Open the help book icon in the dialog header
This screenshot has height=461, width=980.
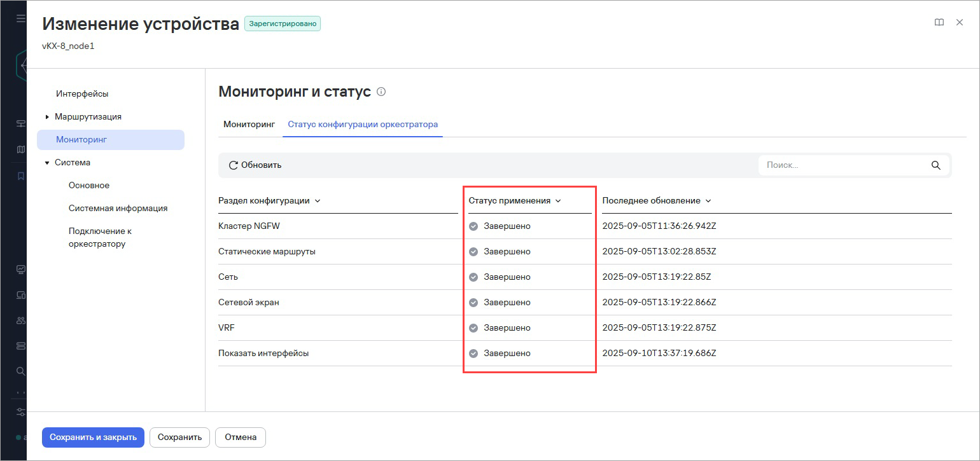pyautogui.click(x=939, y=22)
